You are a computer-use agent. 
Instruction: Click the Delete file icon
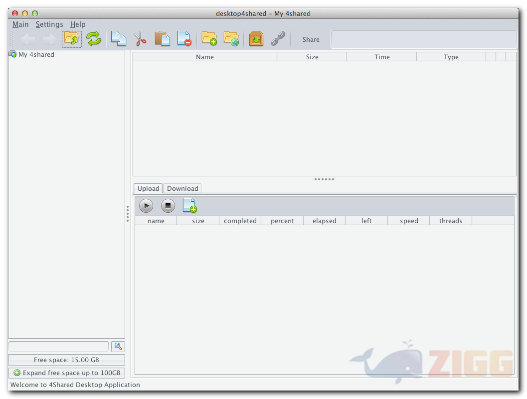tap(184, 39)
